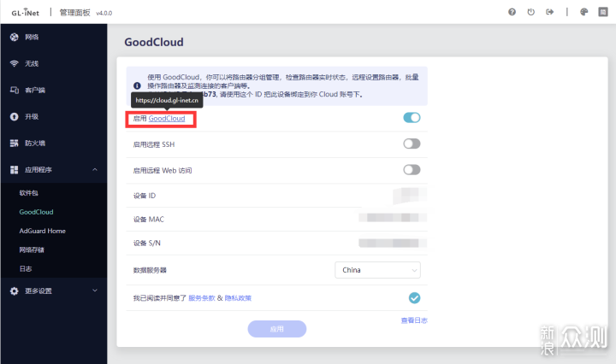Click the network globe icon
This screenshot has height=364, width=616.
[x=15, y=37]
